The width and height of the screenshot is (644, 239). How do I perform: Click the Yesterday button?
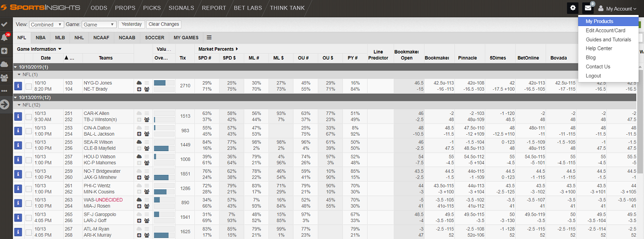131,24
